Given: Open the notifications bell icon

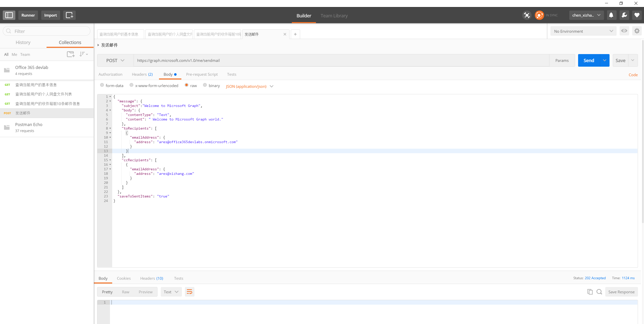Looking at the screenshot, I should 611,15.
